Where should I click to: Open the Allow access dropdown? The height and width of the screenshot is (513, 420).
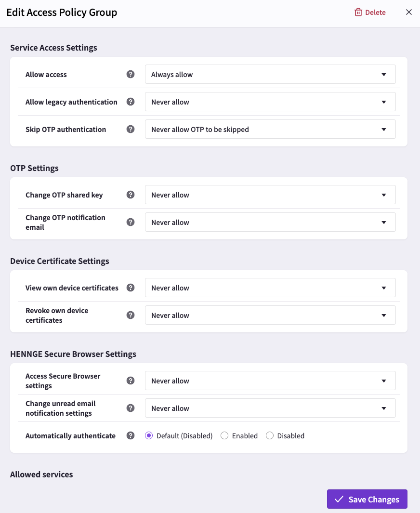(270, 74)
